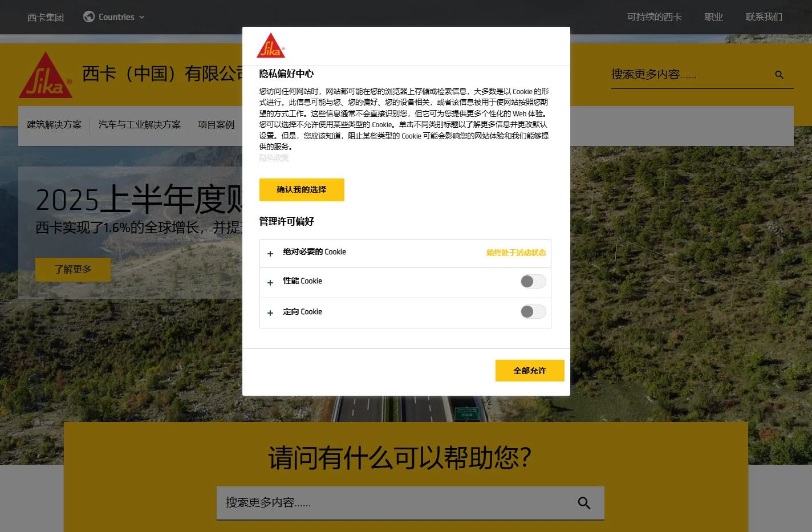Click the lower search bar magnifier icon

[x=584, y=503]
